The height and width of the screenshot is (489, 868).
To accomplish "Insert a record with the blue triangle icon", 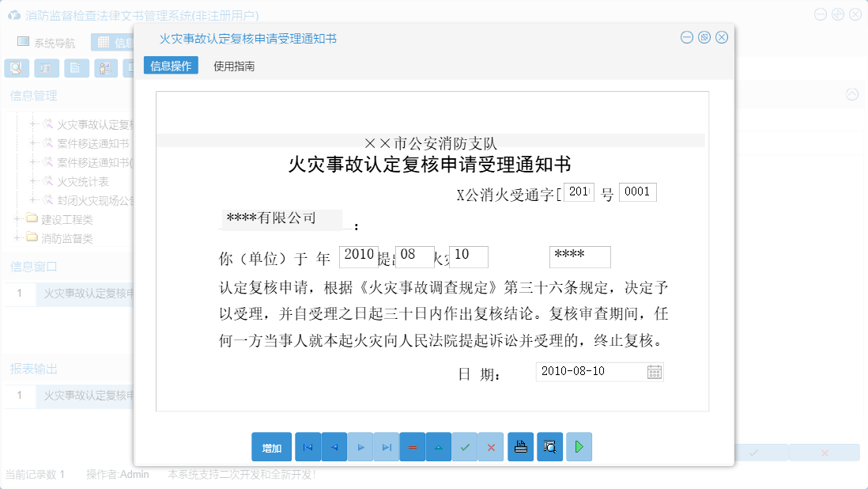I will [x=438, y=446].
